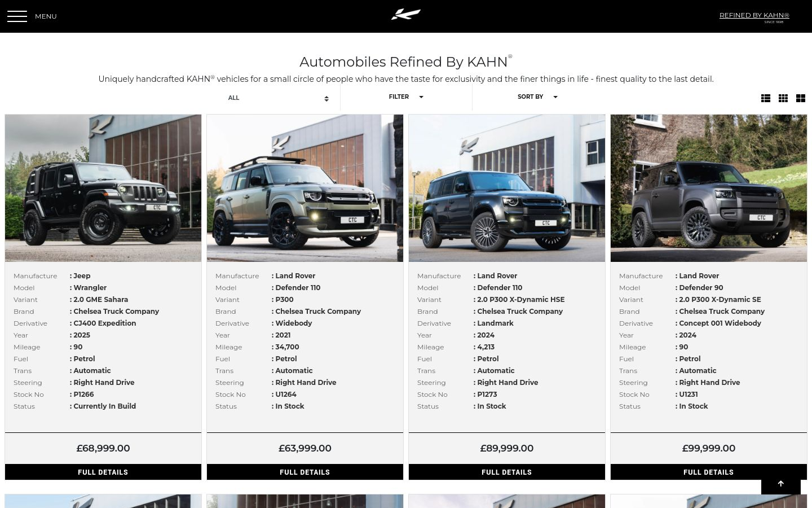Open the black Defender 110 Landmark photo
The image size is (812, 508).
(x=507, y=189)
